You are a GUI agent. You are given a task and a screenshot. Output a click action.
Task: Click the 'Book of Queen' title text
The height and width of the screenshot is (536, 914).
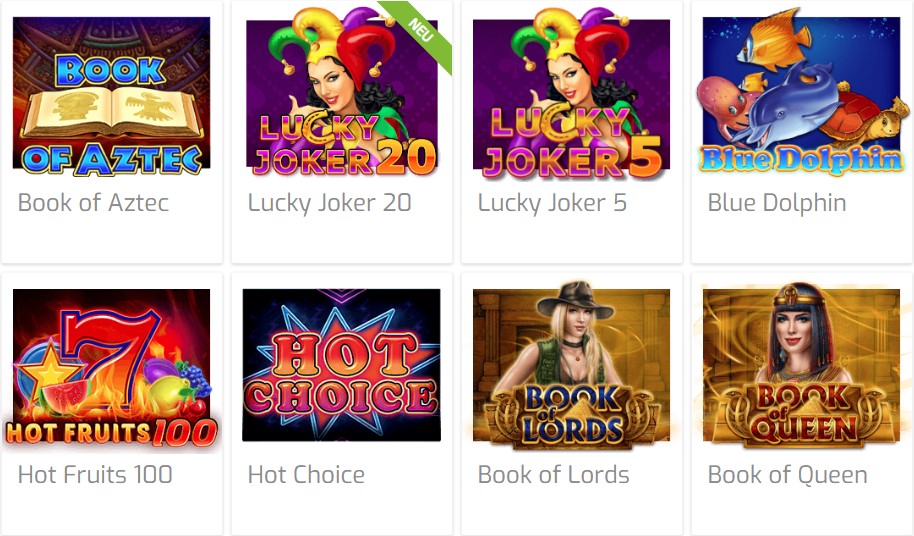(788, 475)
